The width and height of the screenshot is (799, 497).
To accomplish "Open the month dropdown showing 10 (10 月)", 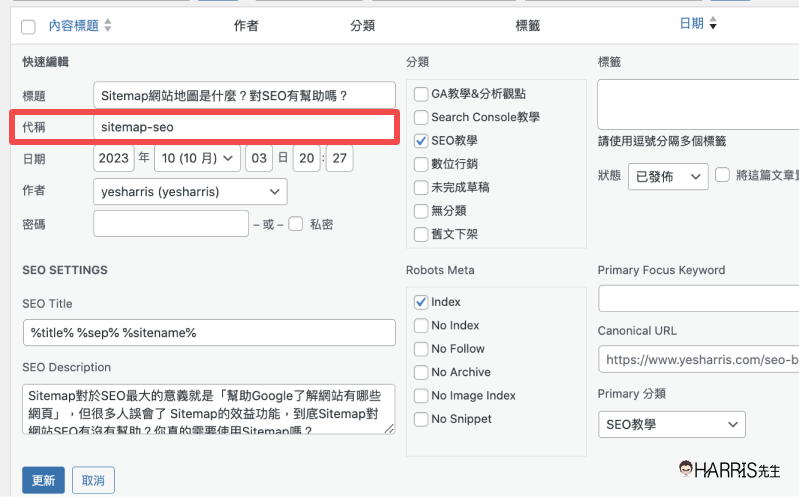I will 197,159.
